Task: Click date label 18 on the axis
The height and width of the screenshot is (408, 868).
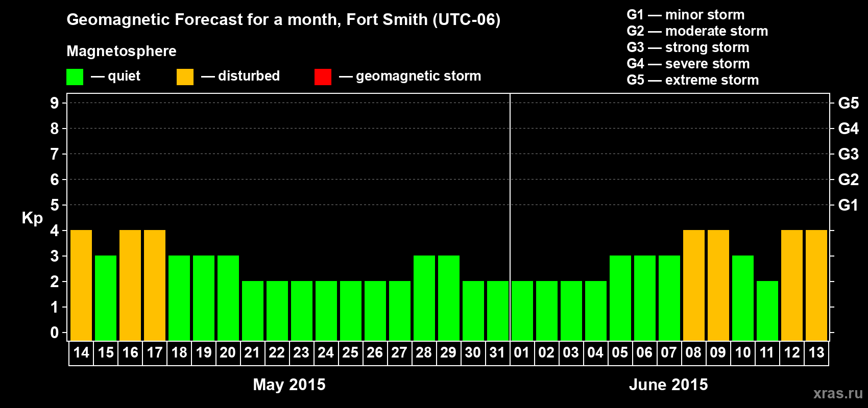Action: coord(179,352)
